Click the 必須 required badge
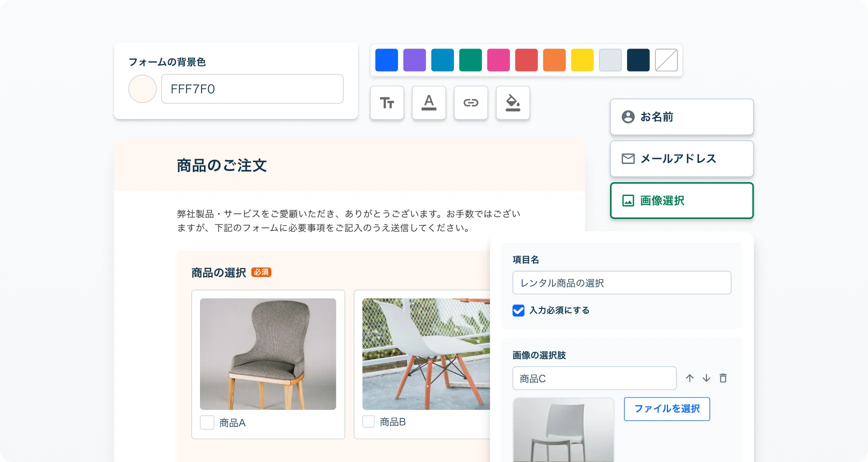The width and height of the screenshot is (868, 462). (x=261, y=272)
